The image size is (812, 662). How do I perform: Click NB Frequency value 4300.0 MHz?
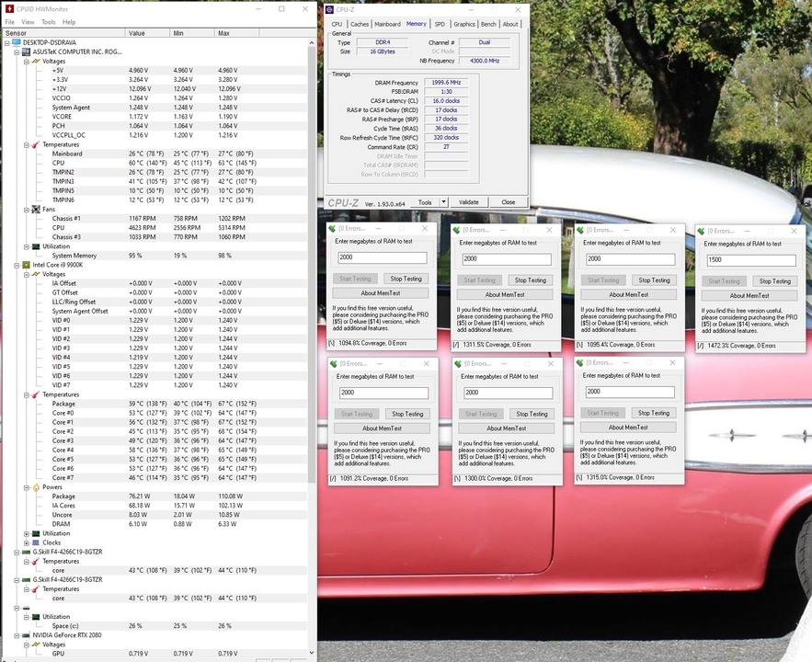pyautogui.click(x=485, y=61)
